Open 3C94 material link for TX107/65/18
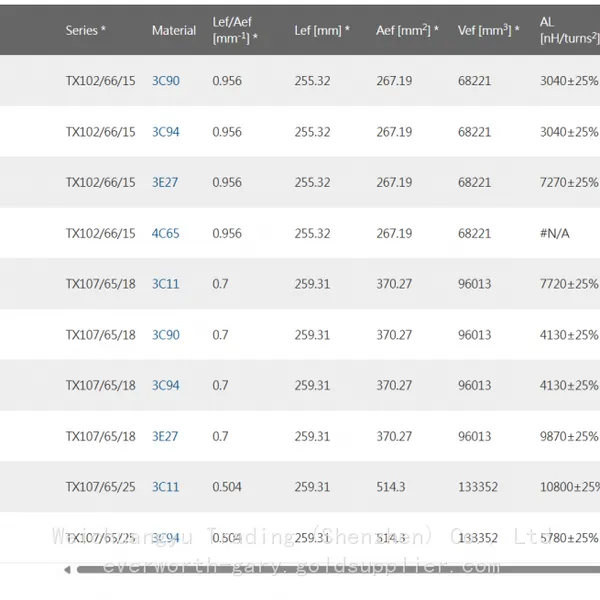 166,385
